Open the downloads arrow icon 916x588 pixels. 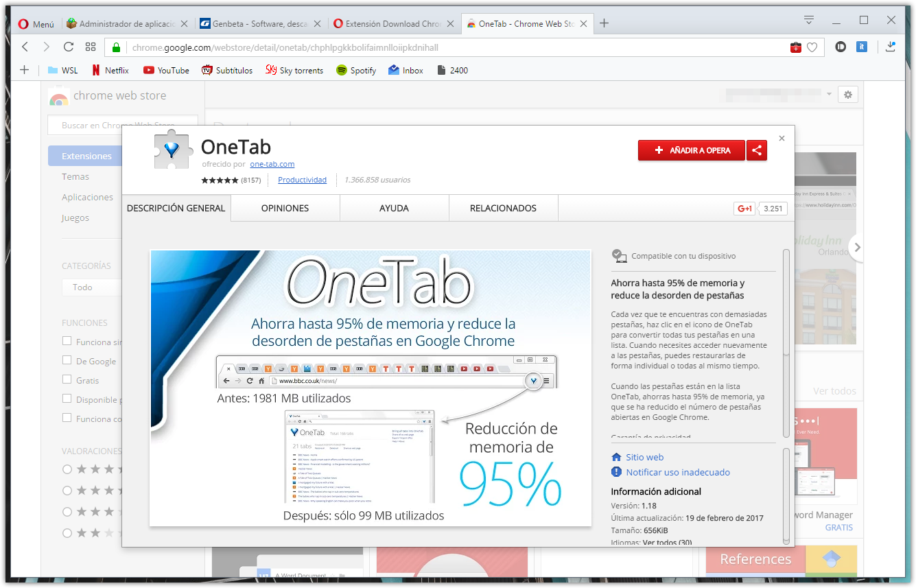[891, 47]
